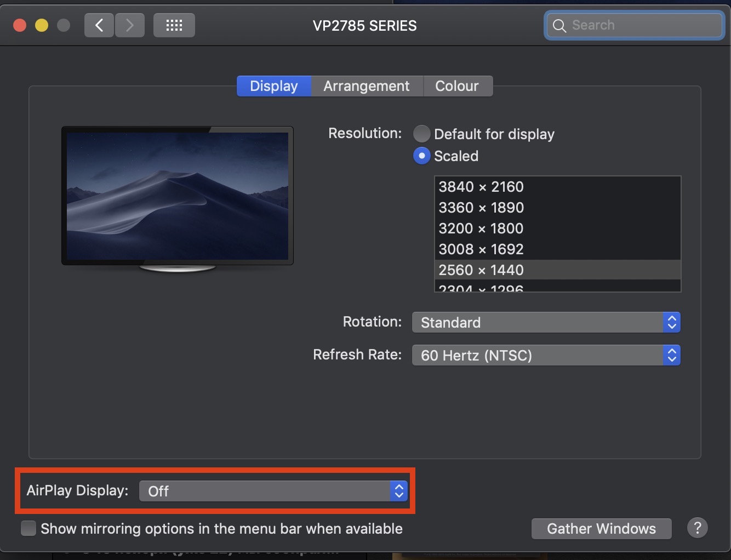Choose the 3200 × 1800 resolution
Image resolution: width=731 pixels, height=560 pixels.
[x=557, y=228]
